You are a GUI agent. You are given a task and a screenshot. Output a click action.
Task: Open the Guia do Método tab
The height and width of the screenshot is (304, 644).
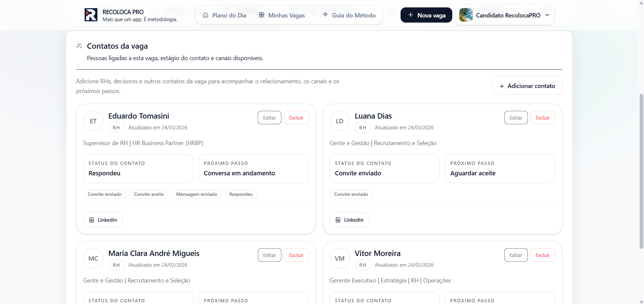tap(349, 15)
